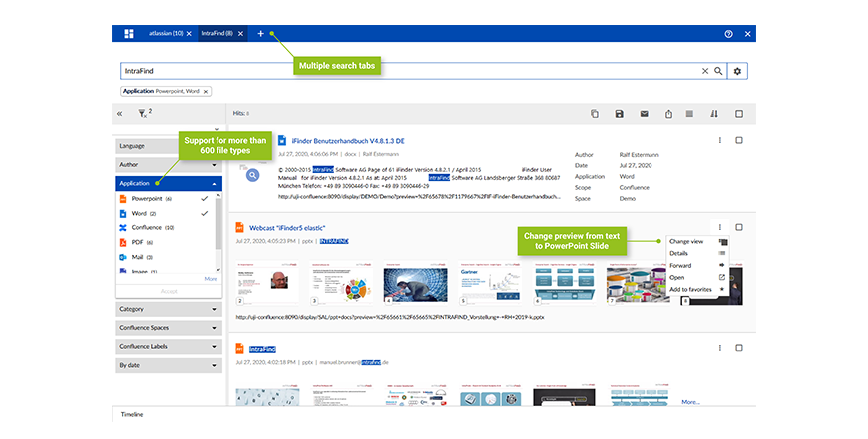Click the PowerPoint icon beside Webcast title
The width and height of the screenshot is (868, 439).
tap(239, 227)
